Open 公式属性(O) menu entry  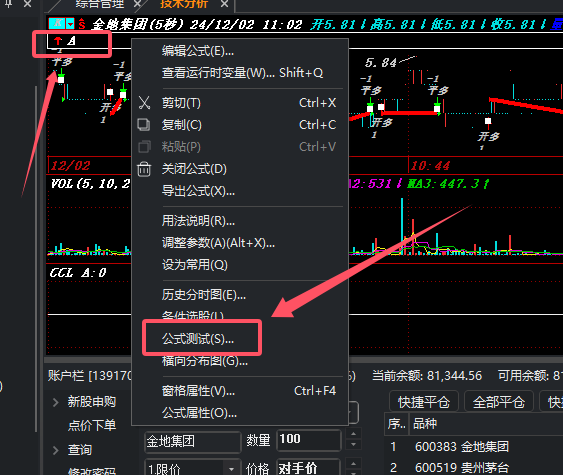[x=199, y=413]
